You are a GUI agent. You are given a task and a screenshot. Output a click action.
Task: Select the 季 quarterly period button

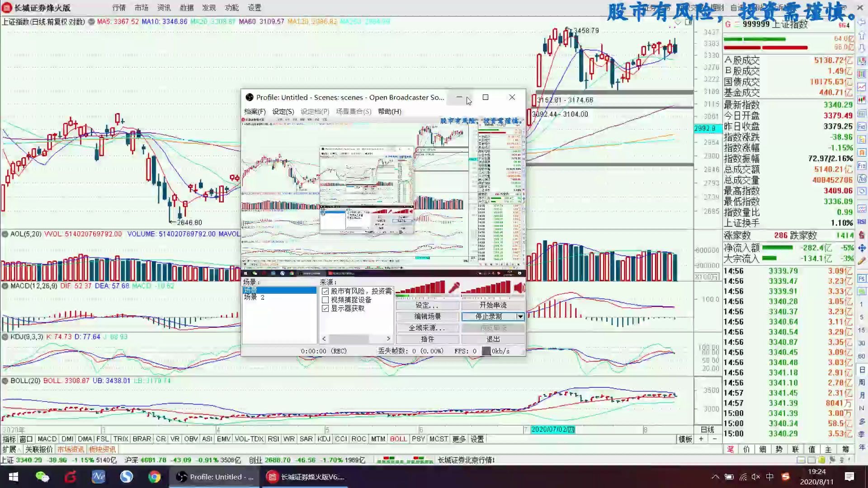click(862, 434)
